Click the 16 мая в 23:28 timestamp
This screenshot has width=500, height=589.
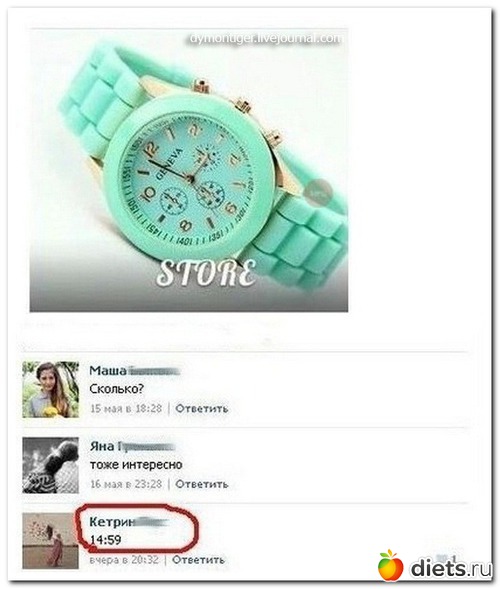tap(126, 484)
